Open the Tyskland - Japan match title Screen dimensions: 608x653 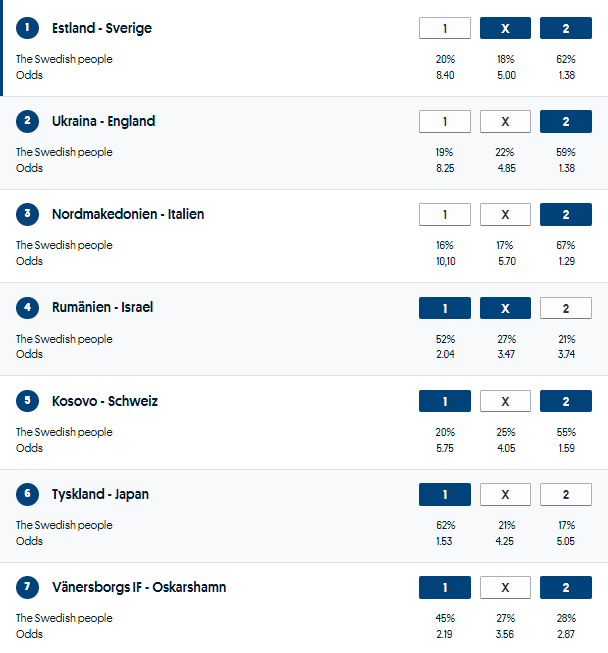tap(100, 494)
